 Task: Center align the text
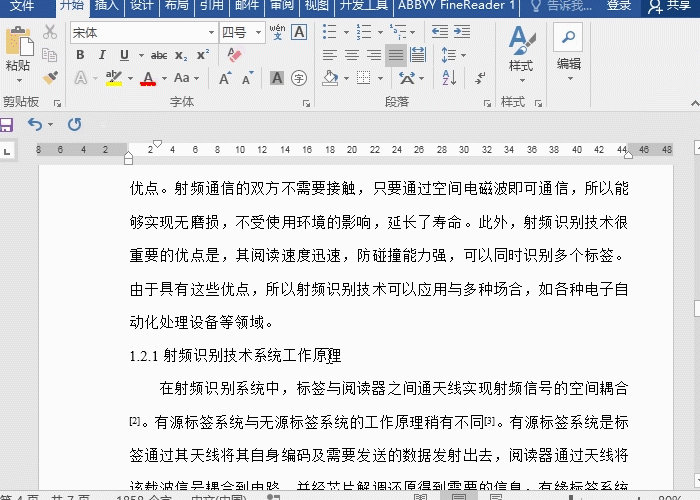352,55
